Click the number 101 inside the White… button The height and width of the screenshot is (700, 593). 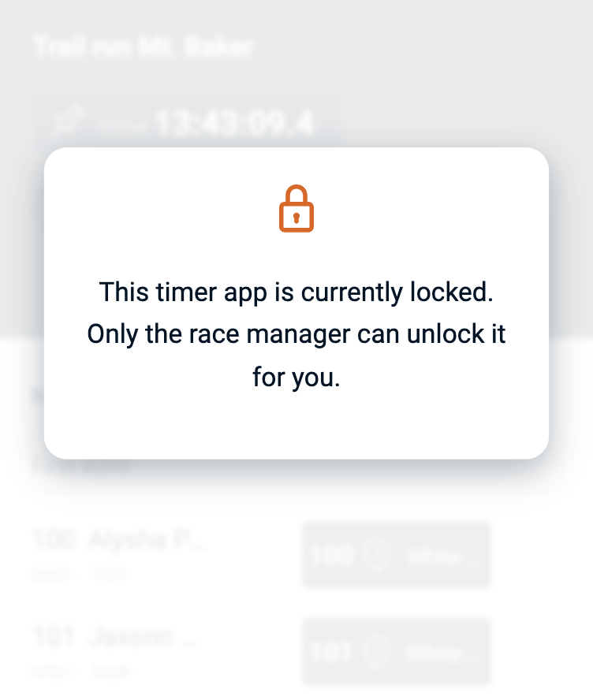click(331, 653)
